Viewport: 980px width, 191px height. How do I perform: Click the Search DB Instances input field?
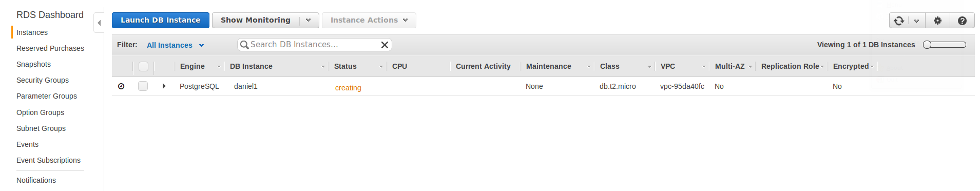pos(313,45)
